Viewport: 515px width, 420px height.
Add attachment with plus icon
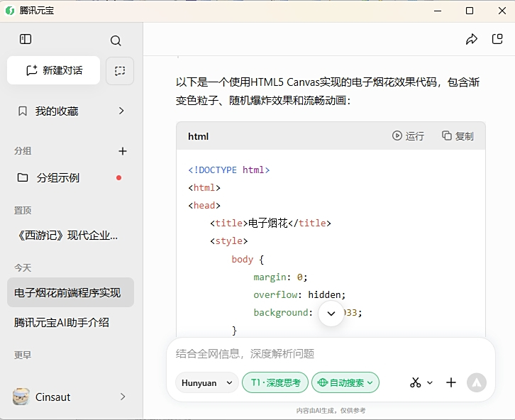(451, 382)
